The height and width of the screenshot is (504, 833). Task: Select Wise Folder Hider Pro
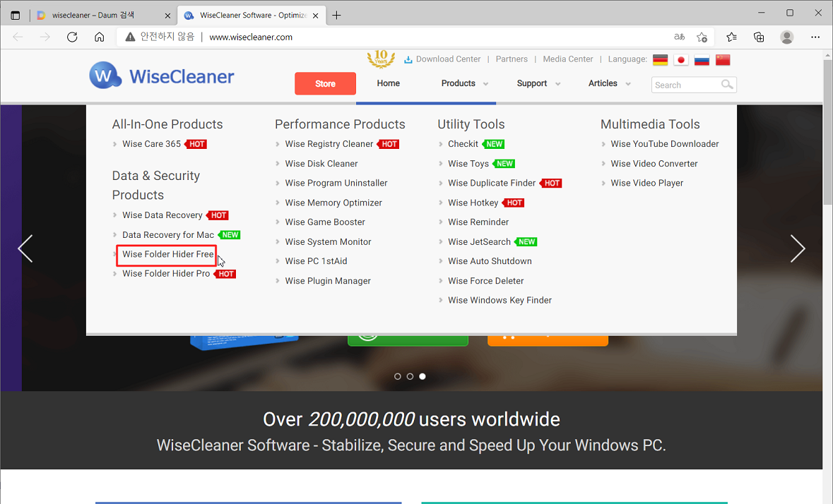tap(166, 273)
